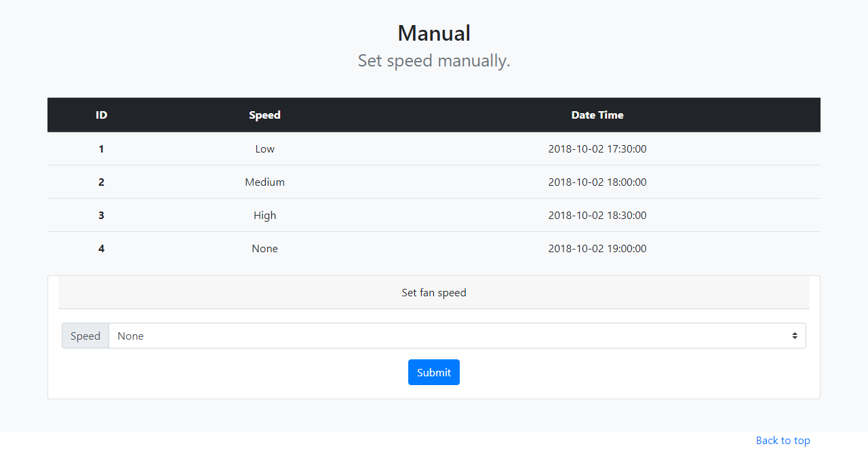This screenshot has width=868, height=459.
Task: Select date 2018-10-02 17:30:00
Action: point(597,148)
